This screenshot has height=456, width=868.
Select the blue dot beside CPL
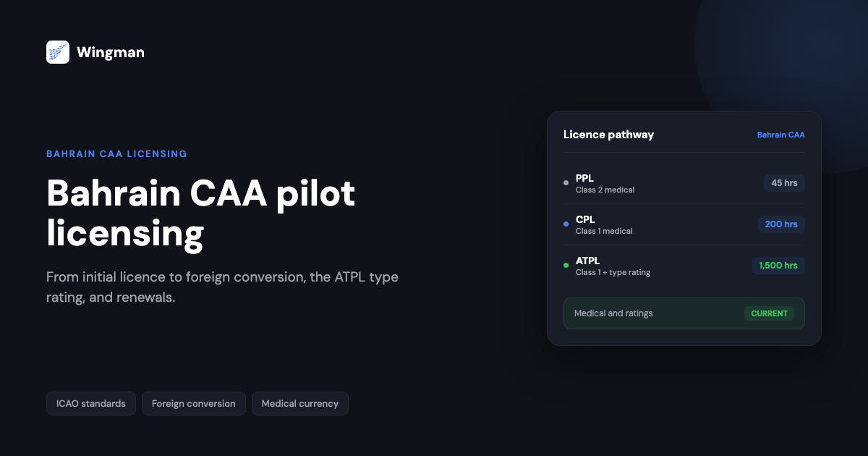click(566, 224)
